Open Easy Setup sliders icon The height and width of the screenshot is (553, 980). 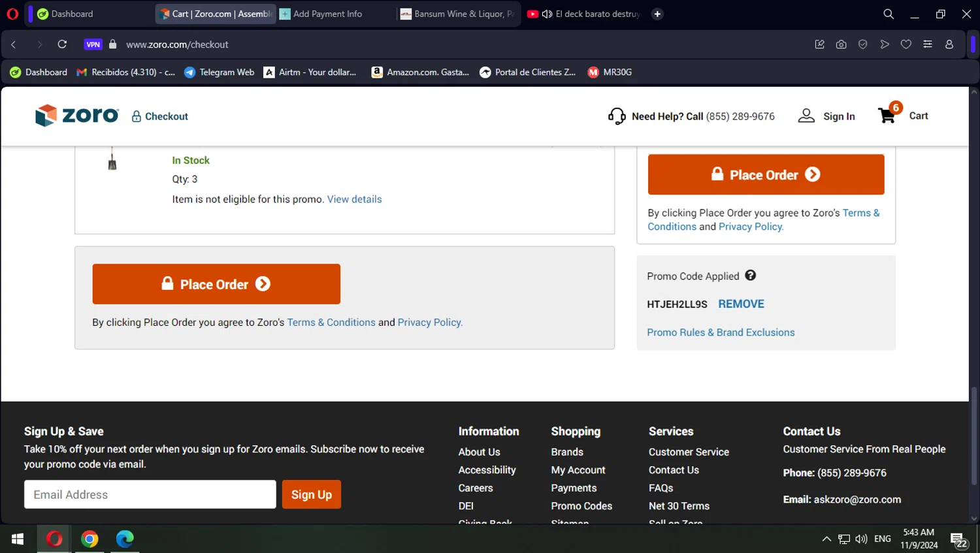tap(928, 44)
